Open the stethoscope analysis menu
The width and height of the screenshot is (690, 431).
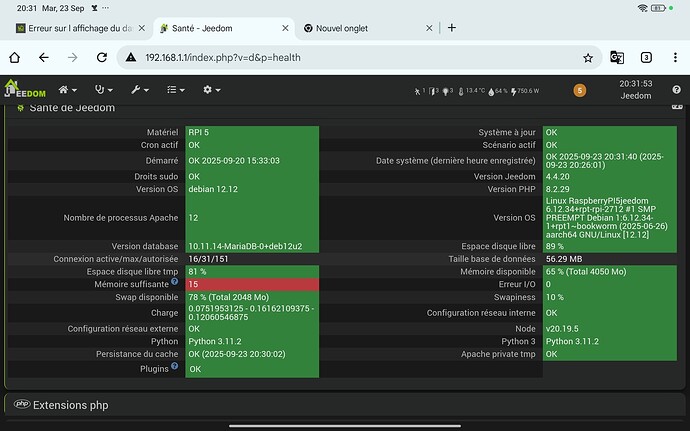(x=102, y=90)
